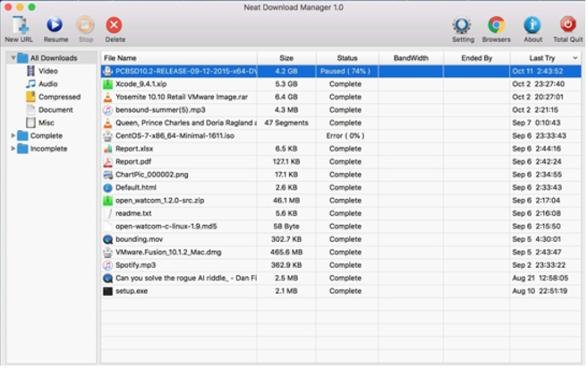Click the About info icon

(532, 26)
